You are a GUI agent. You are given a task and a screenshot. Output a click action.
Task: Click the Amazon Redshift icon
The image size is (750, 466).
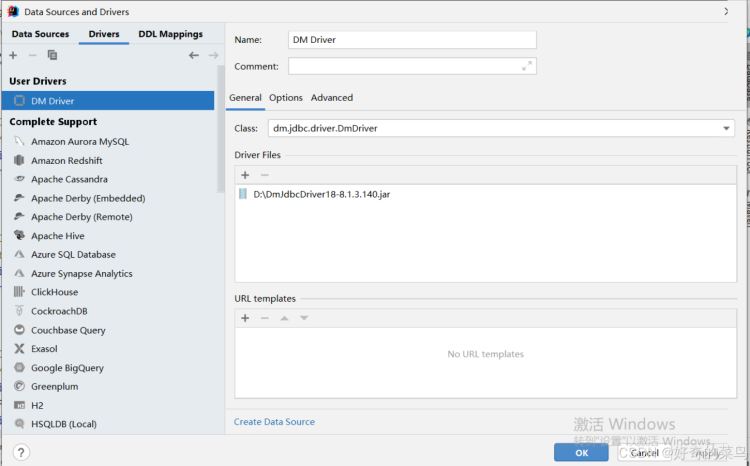tap(19, 160)
